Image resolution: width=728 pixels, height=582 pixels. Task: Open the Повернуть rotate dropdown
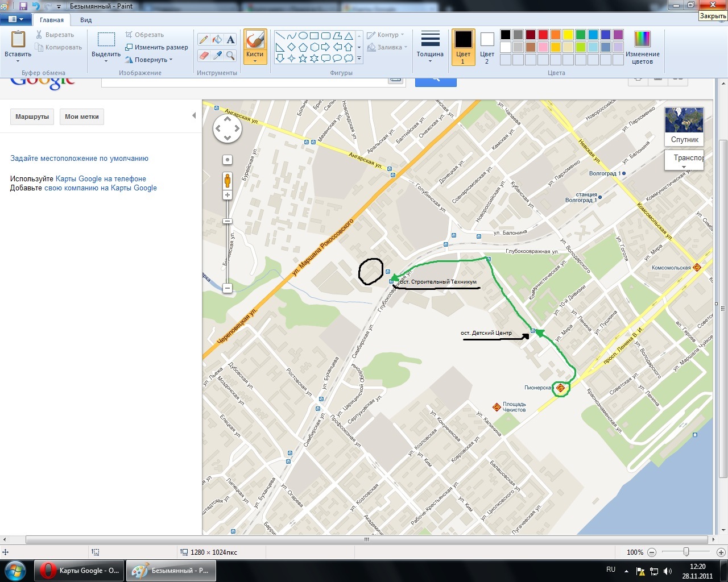pyautogui.click(x=149, y=60)
